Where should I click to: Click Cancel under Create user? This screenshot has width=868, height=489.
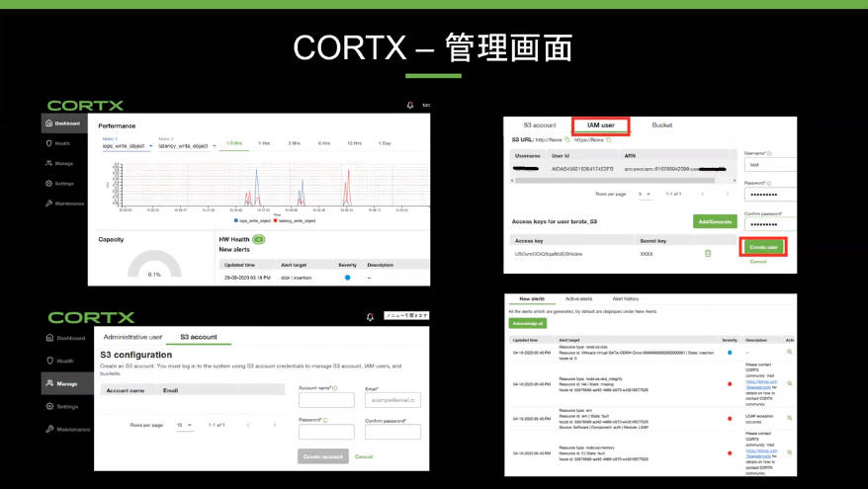(758, 261)
